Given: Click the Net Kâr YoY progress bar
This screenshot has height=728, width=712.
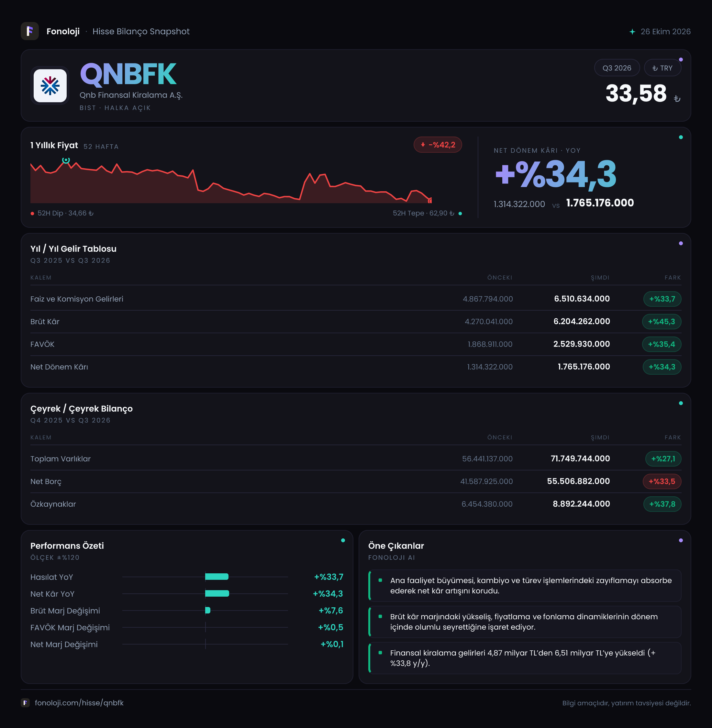Looking at the screenshot, I should point(217,593).
